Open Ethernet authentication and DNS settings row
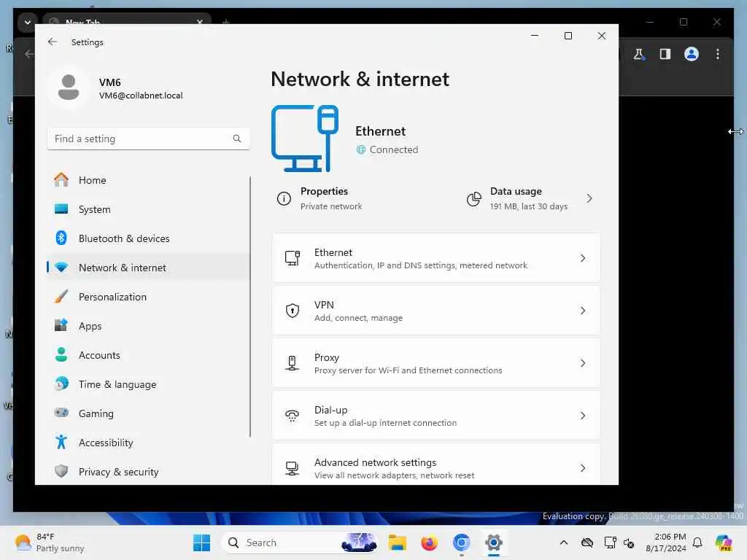Image resolution: width=747 pixels, height=560 pixels. (x=436, y=258)
